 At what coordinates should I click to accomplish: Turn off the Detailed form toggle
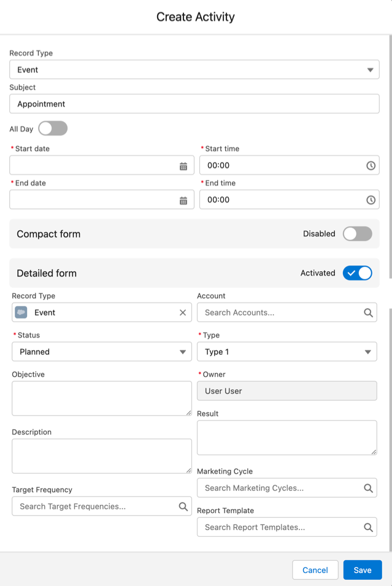(357, 273)
